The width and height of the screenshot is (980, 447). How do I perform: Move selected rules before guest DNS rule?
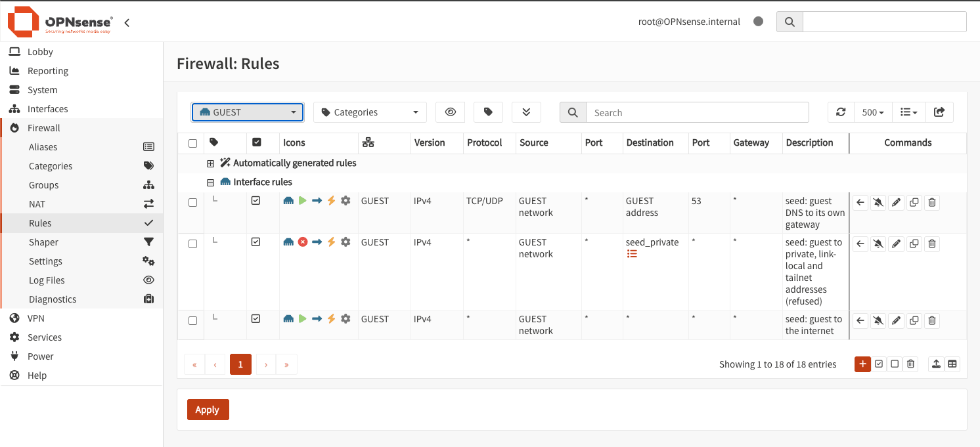(x=860, y=203)
